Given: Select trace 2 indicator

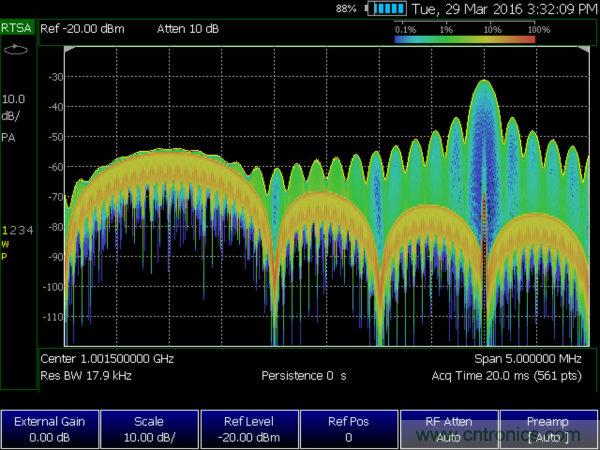Looking at the screenshot, I should [x=13, y=231].
